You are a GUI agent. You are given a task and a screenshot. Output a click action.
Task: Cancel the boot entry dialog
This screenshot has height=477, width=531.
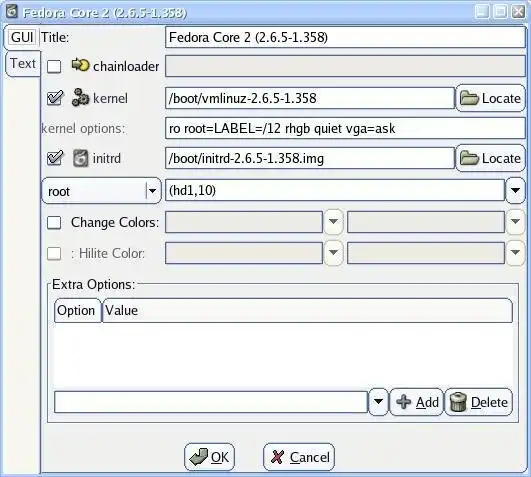point(299,457)
